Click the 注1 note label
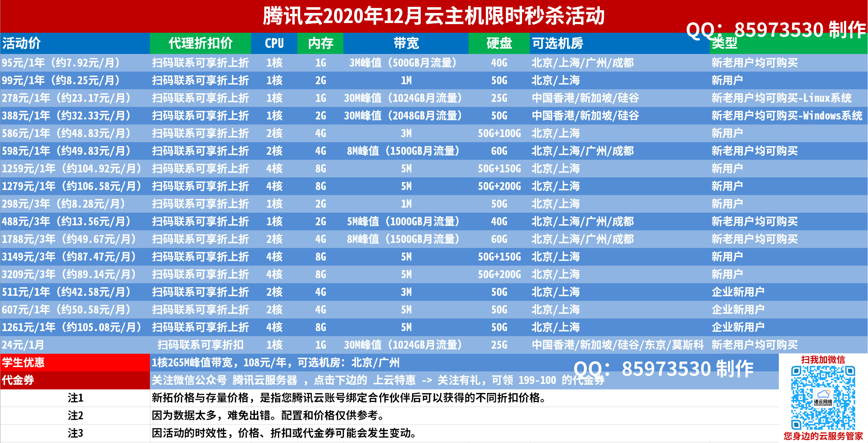This screenshot has height=443, width=868. 76,398
